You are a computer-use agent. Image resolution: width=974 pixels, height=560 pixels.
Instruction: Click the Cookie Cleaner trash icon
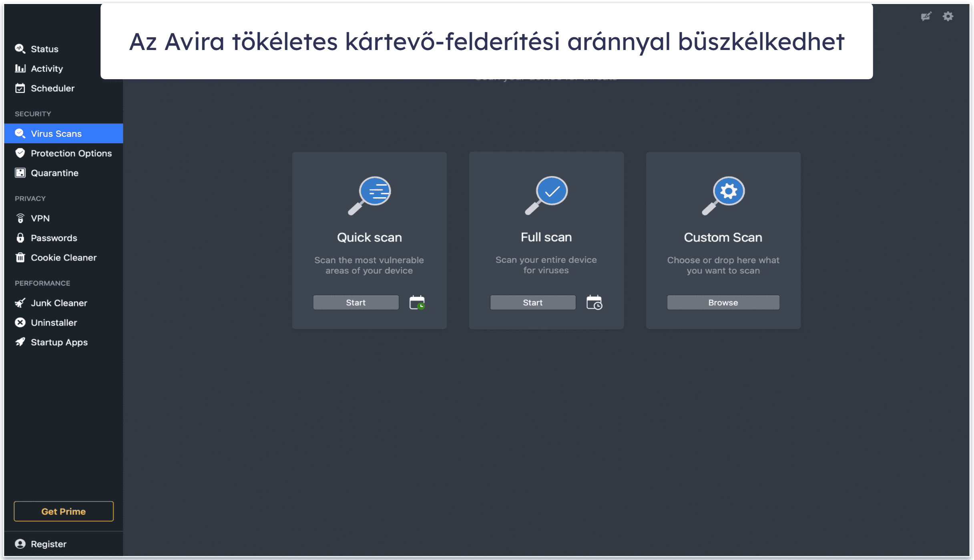(x=20, y=257)
